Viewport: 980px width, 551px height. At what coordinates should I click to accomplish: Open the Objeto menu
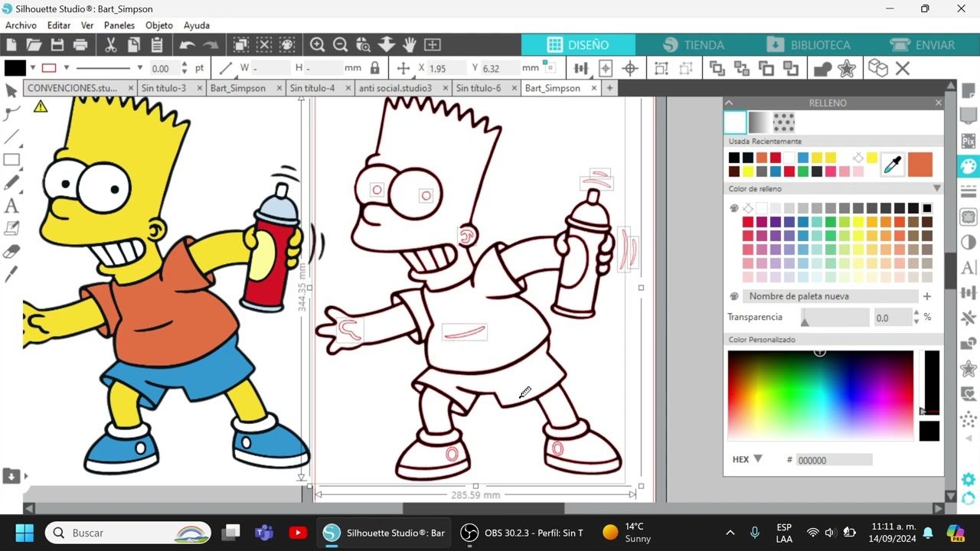pyautogui.click(x=159, y=25)
